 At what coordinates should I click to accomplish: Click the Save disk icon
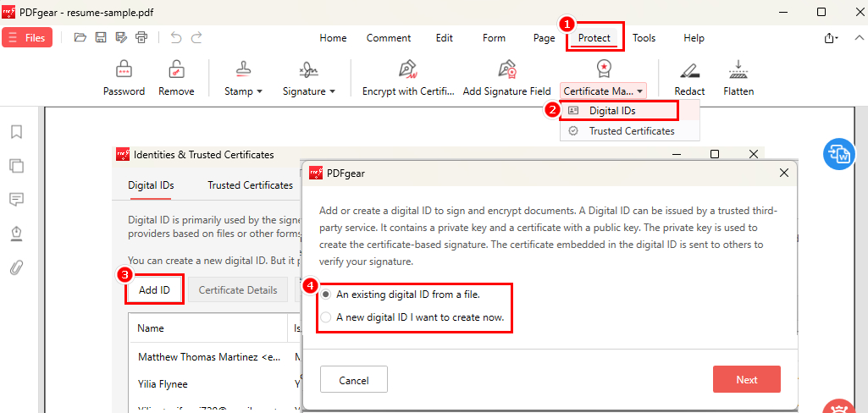pyautogui.click(x=101, y=37)
